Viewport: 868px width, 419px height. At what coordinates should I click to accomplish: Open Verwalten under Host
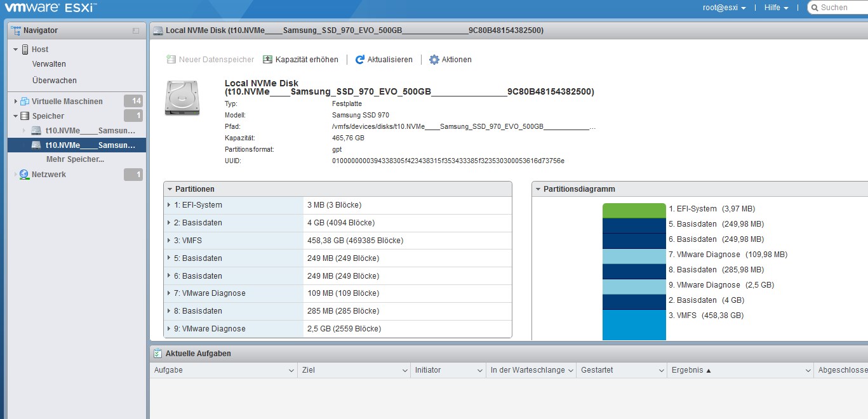pos(49,64)
